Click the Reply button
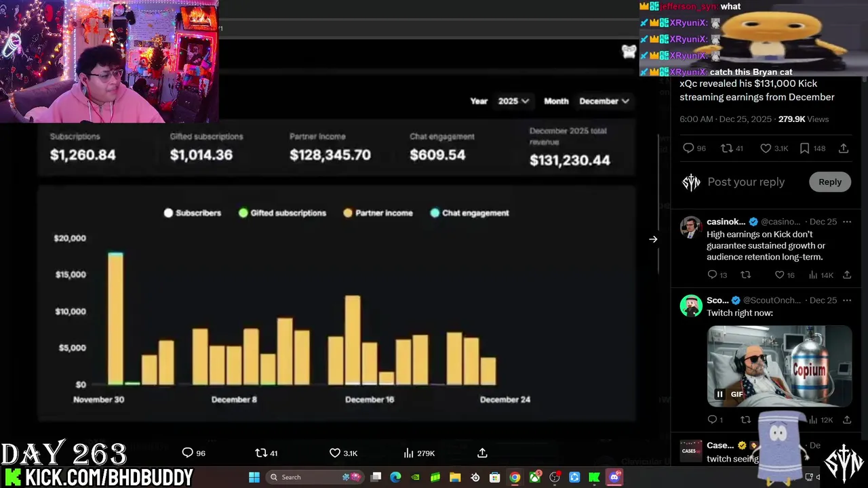 [x=830, y=182]
